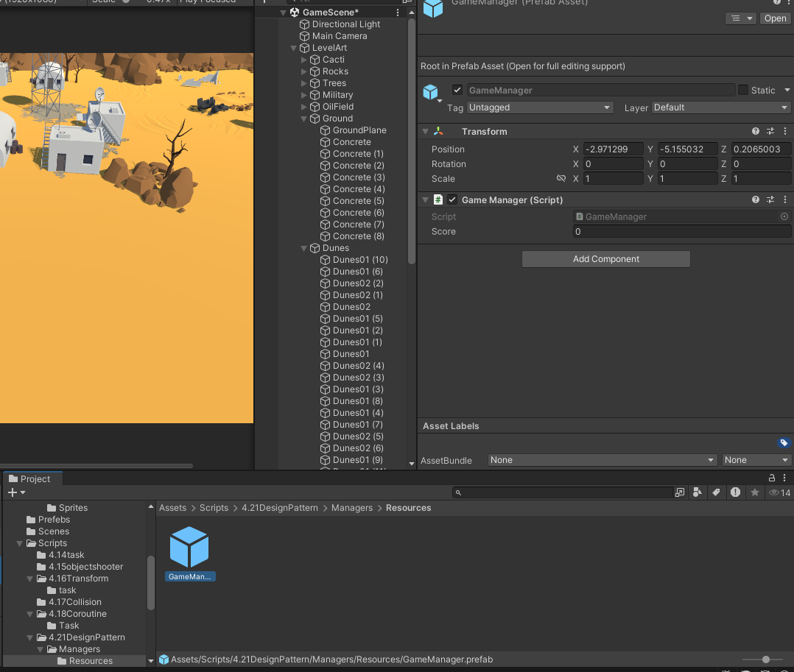Click the search by import log icon

pos(735,492)
